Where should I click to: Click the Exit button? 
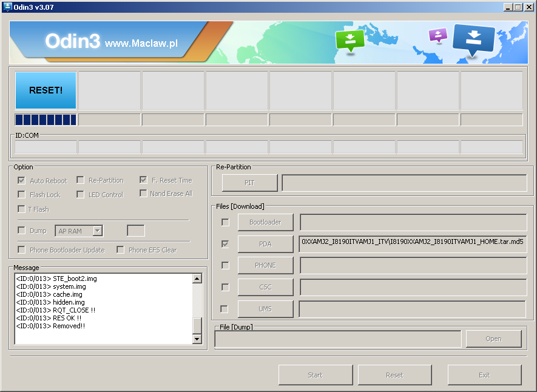pyautogui.click(x=485, y=375)
